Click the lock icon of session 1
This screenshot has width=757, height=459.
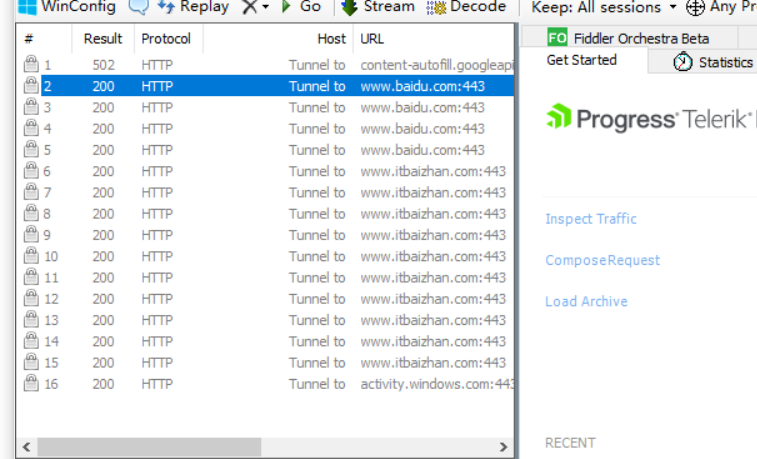tap(31, 64)
